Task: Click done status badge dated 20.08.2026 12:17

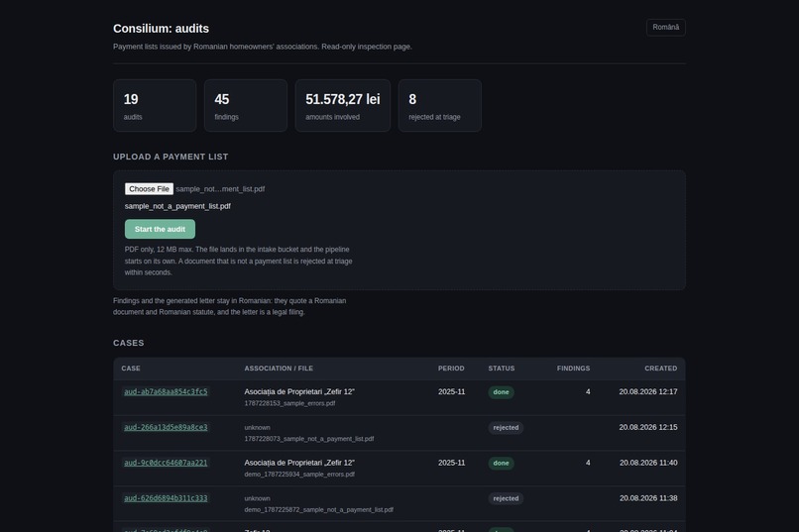Action: tap(501, 392)
